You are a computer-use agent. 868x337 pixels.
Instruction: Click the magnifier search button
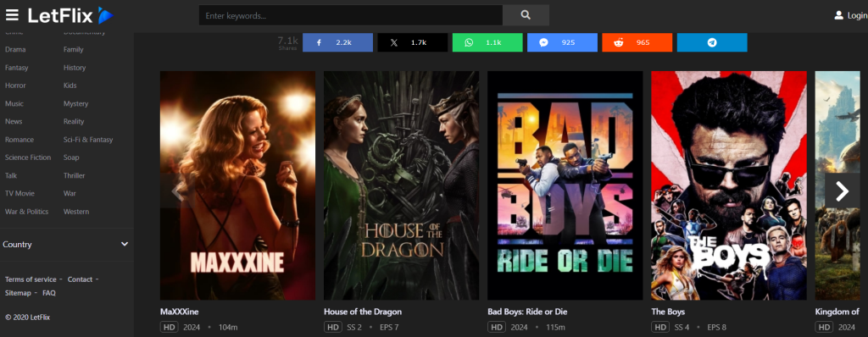pyautogui.click(x=526, y=15)
